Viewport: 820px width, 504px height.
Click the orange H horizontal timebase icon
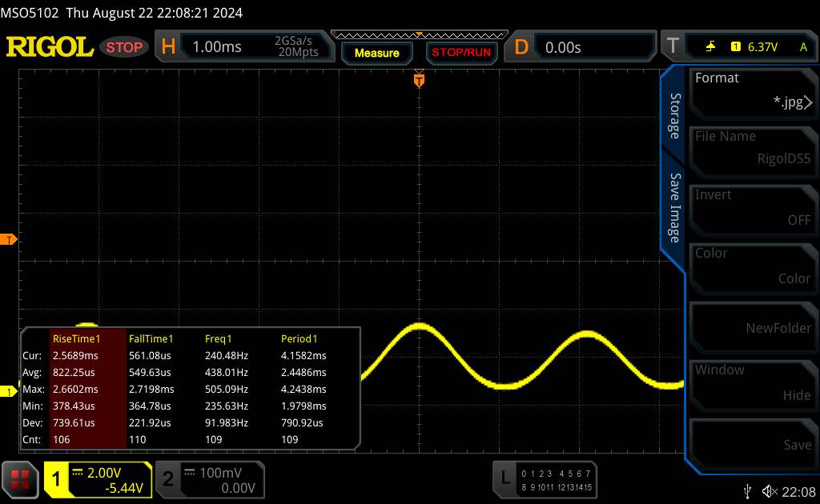[168, 47]
